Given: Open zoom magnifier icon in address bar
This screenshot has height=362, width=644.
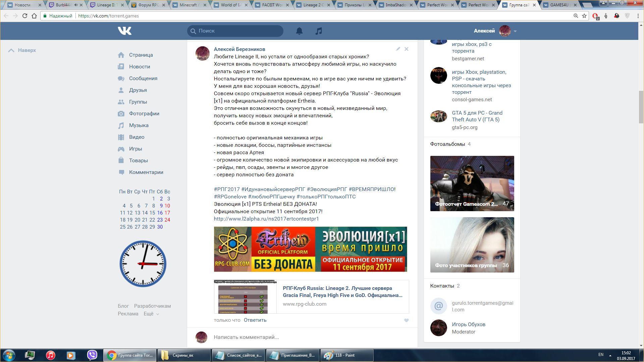Looking at the screenshot, I should 576,16.
